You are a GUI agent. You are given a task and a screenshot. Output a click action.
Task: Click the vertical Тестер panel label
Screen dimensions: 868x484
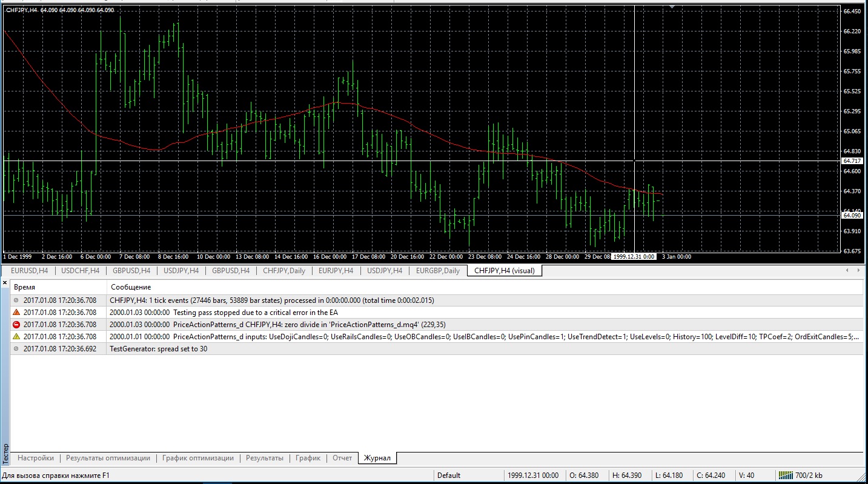(5, 453)
